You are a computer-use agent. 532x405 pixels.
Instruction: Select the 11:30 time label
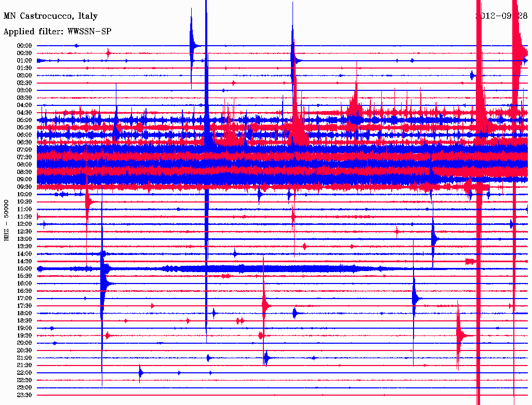24,217
